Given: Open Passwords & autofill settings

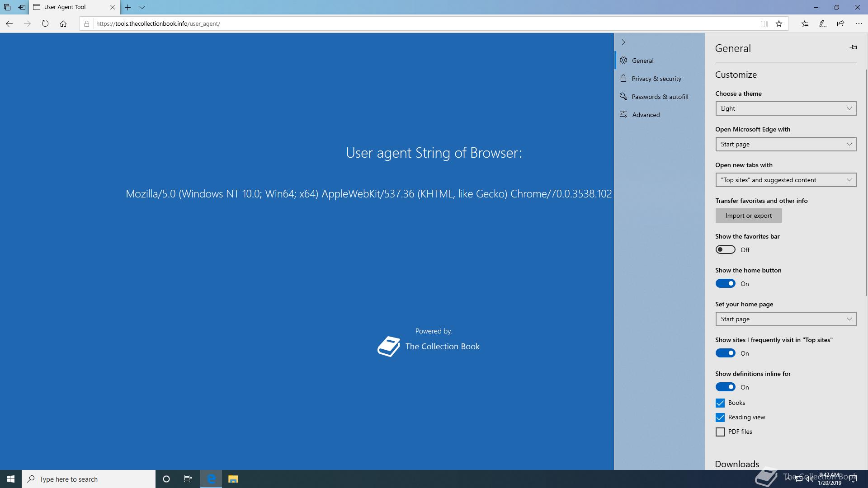Looking at the screenshot, I should coord(659,97).
